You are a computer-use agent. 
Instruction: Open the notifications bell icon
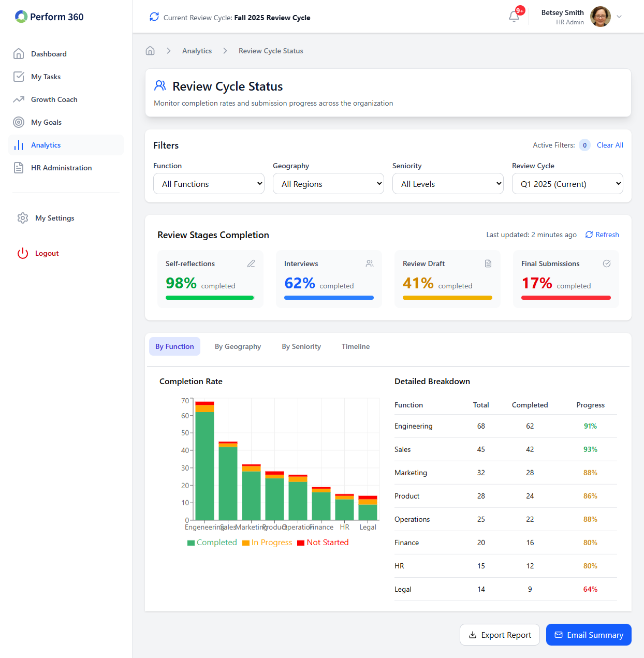pyautogui.click(x=514, y=17)
